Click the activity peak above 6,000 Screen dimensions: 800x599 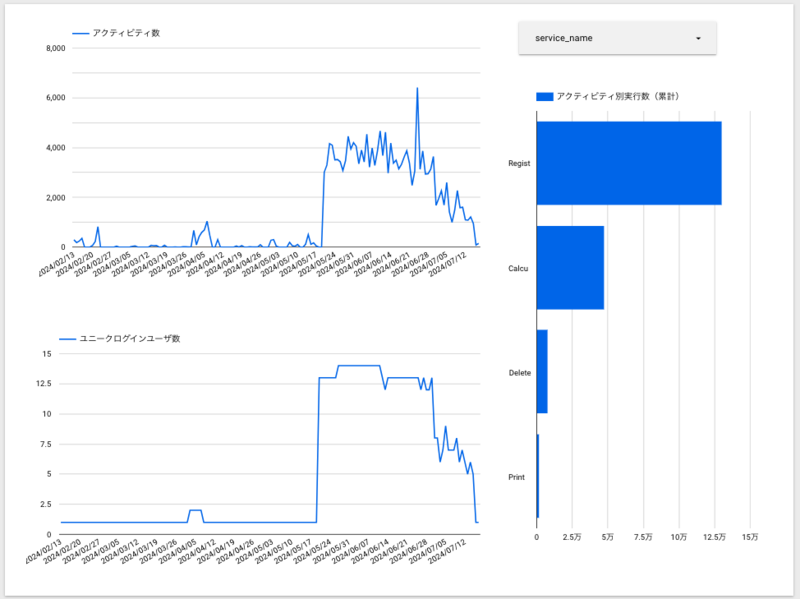[x=417, y=89]
